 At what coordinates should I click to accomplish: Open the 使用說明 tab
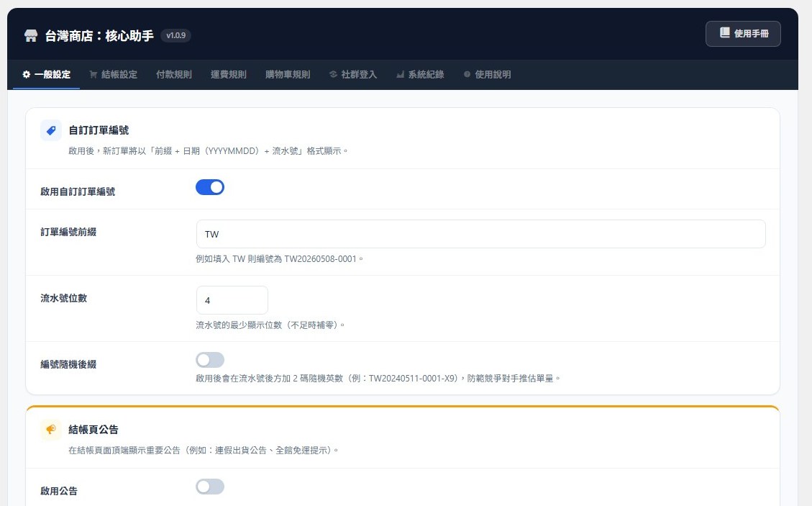[488, 74]
